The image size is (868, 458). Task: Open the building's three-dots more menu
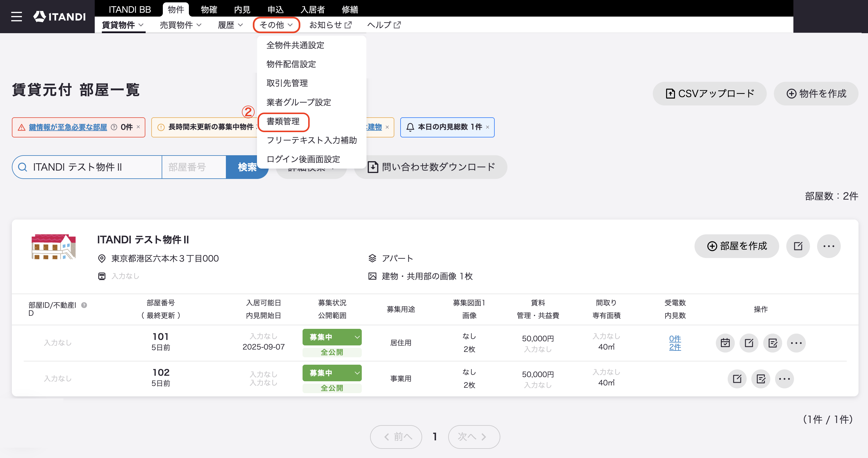829,246
